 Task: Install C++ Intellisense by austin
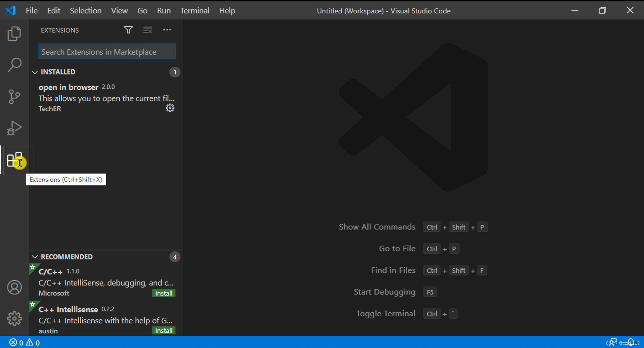(164, 331)
